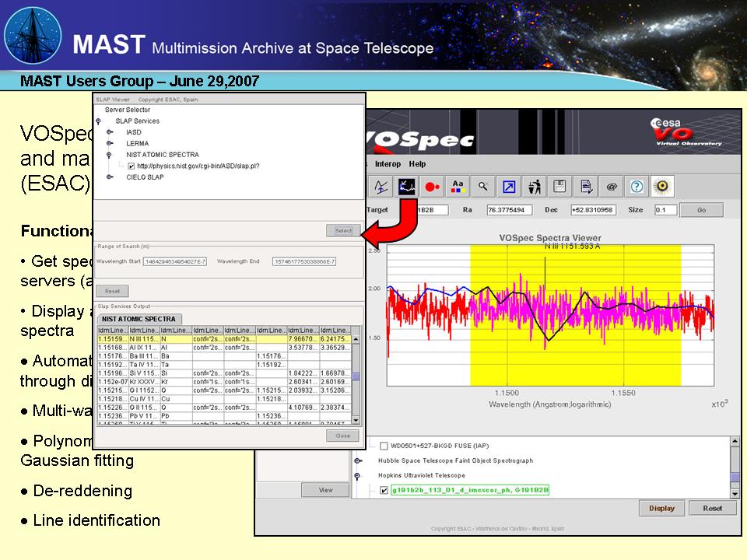Select the Kr XXXV table row

point(224,382)
